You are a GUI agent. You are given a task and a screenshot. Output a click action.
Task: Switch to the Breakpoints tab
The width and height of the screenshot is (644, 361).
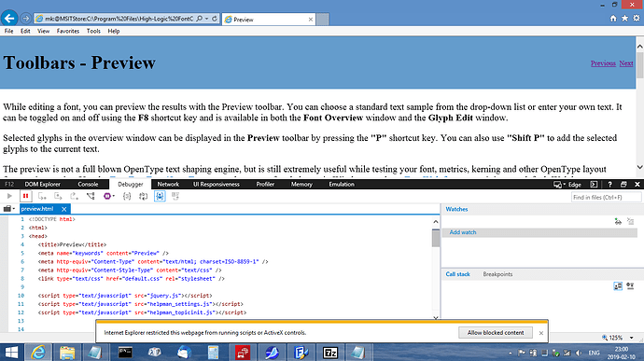tap(497, 274)
